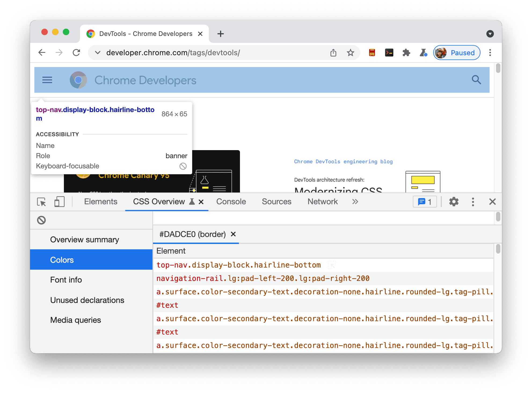The width and height of the screenshot is (532, 393).
Task: Click the Console panel tab
Action: [x=231, y=202]
